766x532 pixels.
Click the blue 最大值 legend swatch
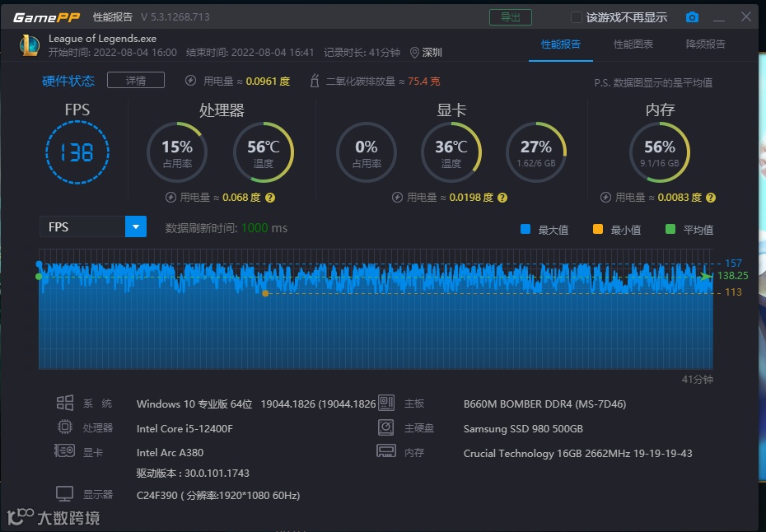[x=525, y=229]
